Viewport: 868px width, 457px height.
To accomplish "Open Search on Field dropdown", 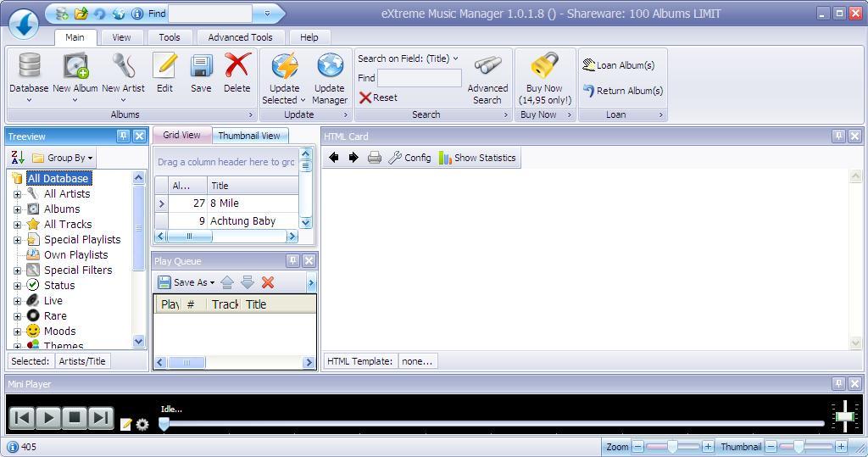I will point(408,59).
